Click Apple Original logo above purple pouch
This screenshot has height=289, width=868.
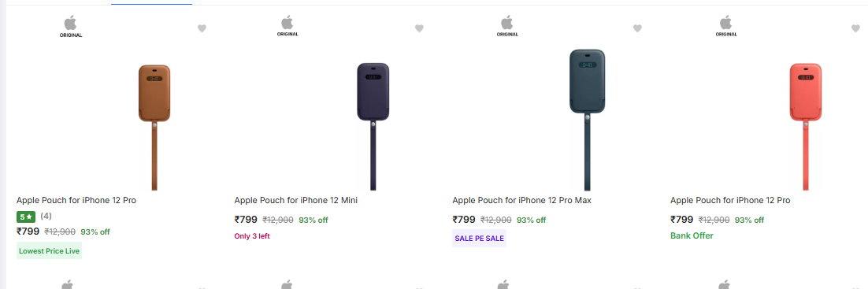[287, 26]
